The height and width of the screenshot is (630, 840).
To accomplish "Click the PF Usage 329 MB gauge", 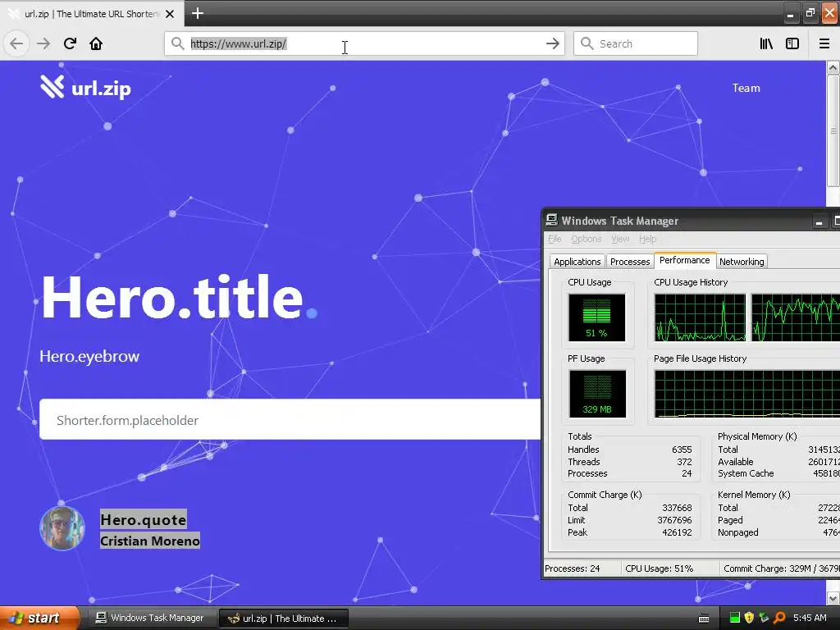I will click(x=597, y=394).
